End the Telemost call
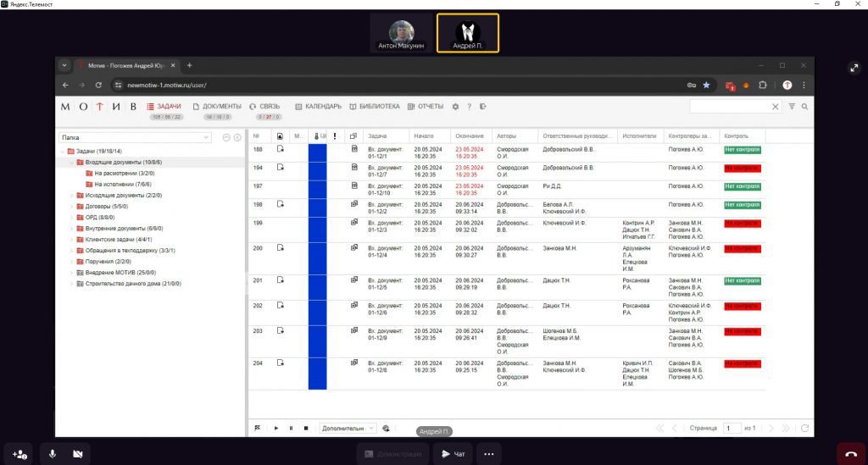 851,454
